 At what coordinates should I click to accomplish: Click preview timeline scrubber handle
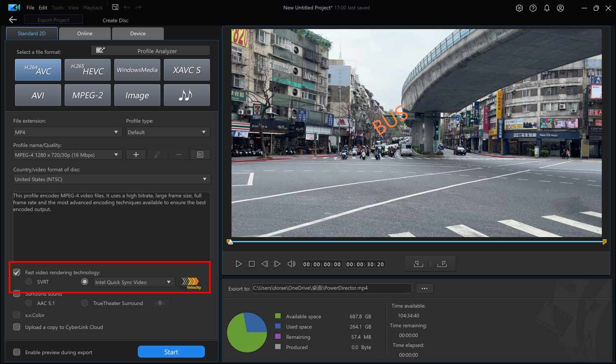(x=230, y=242)
